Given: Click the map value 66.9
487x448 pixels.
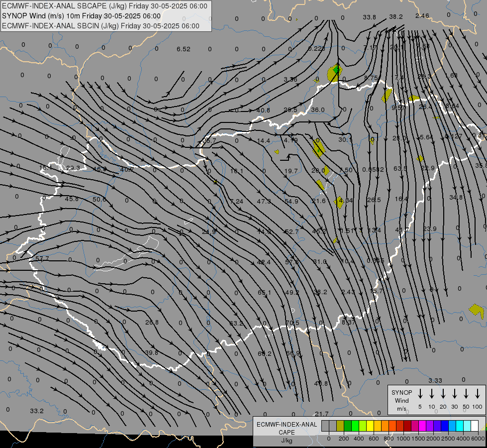Looking at the screenshot, I should point(293,353).
